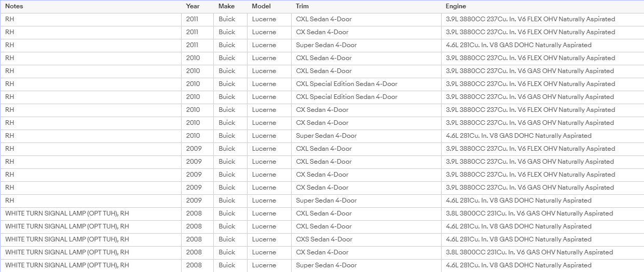Click the 2011 CXL Sedan 4-Door engine cell
644x272 pixels.
[x=543, y=19]
